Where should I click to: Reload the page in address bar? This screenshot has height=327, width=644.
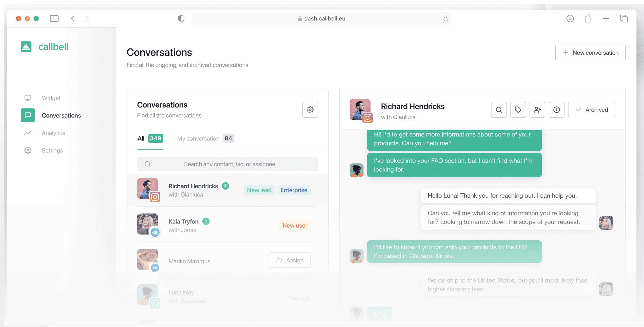click(x=445, y=19)
